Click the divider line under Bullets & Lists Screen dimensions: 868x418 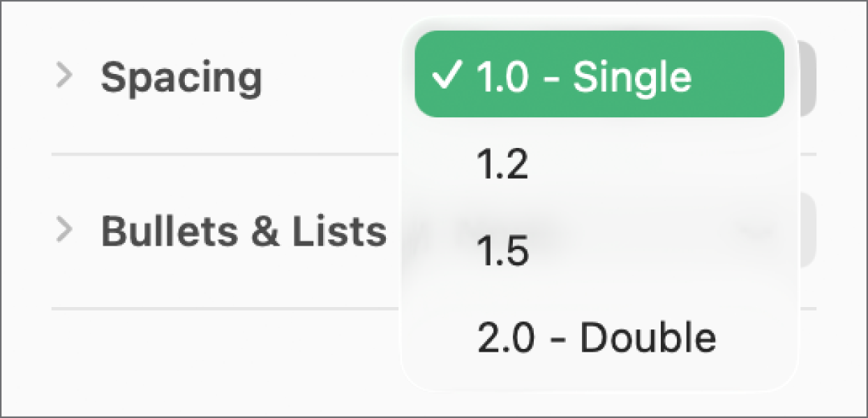coord(223,308)
